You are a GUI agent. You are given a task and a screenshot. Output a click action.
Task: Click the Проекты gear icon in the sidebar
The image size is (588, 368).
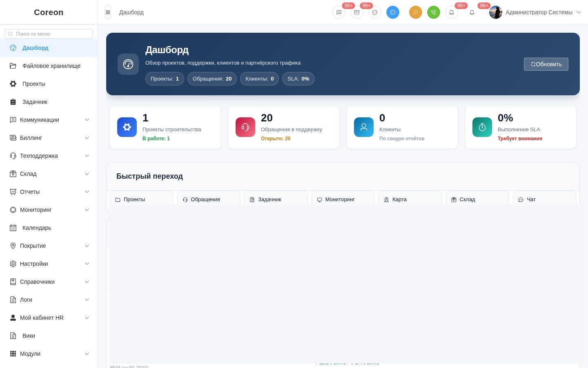point(13,84)
